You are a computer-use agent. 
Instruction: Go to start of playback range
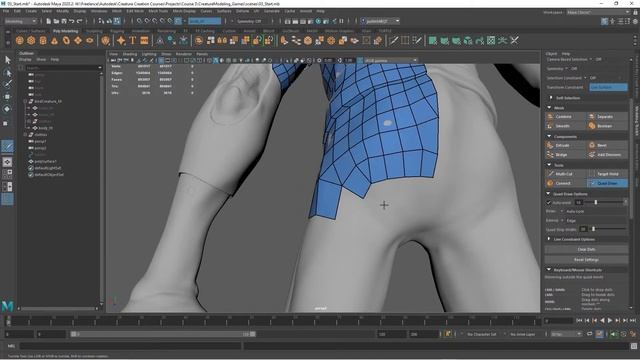click(x=579, y=321)
